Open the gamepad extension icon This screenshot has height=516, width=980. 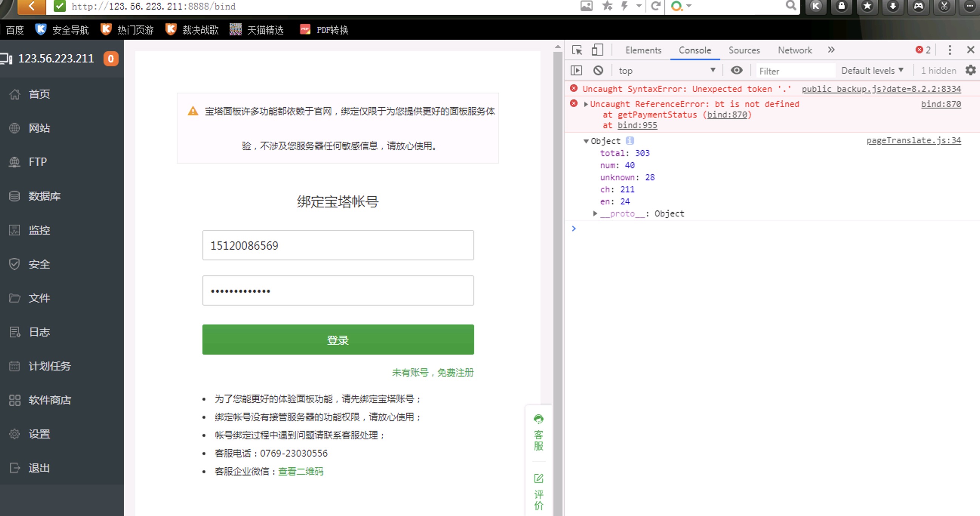coord(918,6)
